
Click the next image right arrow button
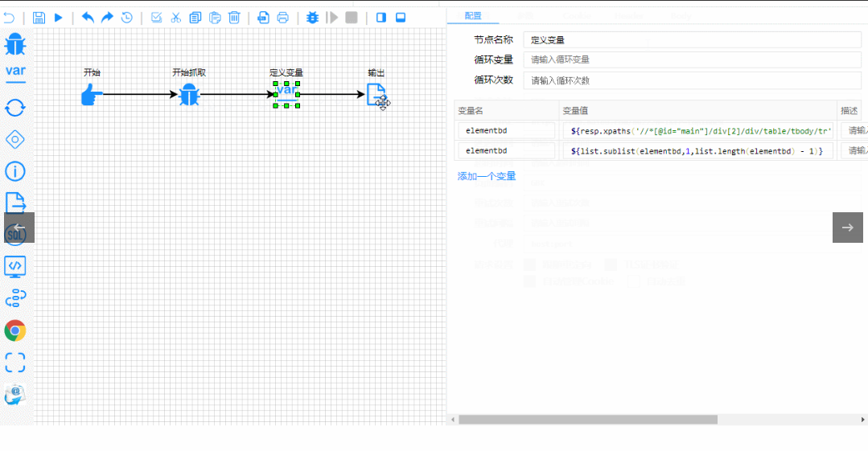tap(848, 228)
